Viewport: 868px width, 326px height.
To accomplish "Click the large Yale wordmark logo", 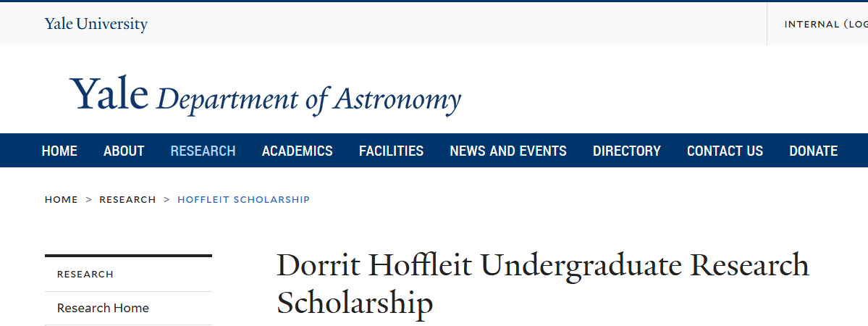I will (x=109, y=96).
